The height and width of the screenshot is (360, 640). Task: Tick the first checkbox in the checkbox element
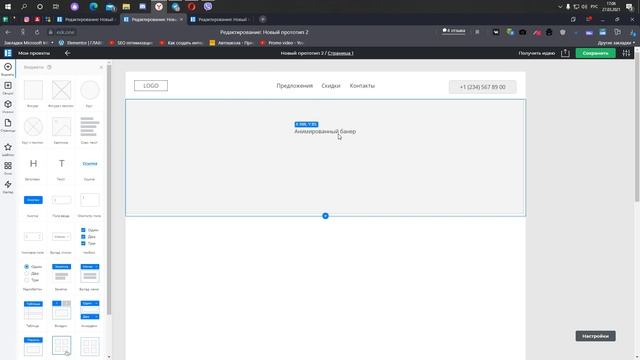pos(83,230)
